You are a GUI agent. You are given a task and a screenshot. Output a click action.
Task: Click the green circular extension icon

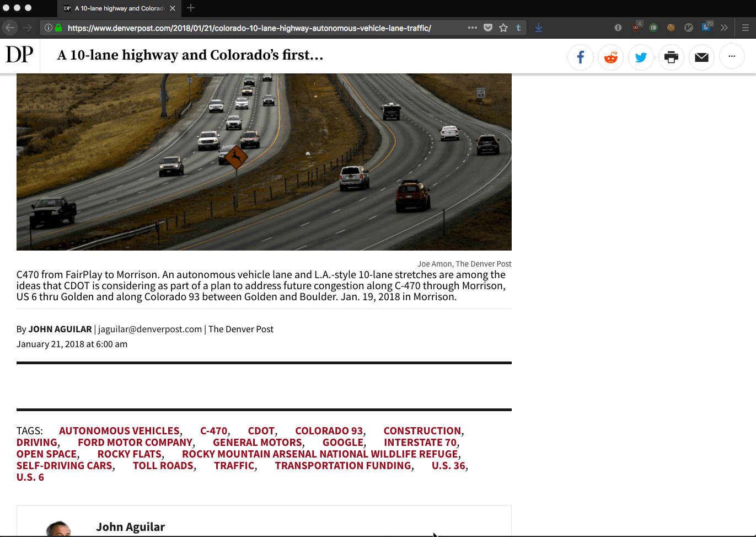coord(653,28)
